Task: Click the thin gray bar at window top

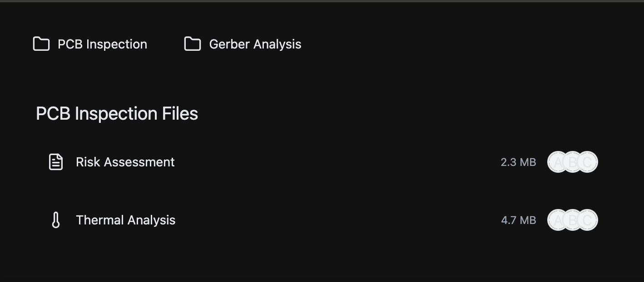Action: (322, 1)
